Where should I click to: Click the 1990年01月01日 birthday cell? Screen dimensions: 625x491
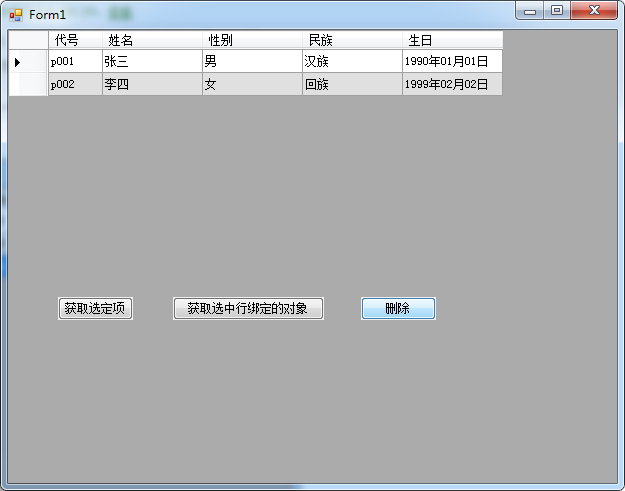point(452,61)
